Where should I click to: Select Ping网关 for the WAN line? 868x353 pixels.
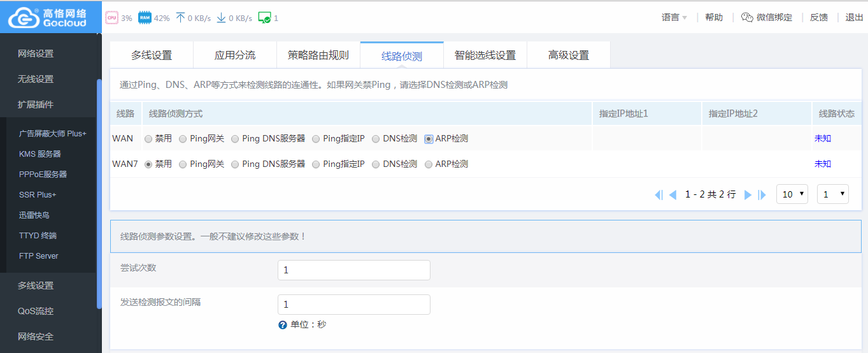pyautogui.click(x=183, y=139)
